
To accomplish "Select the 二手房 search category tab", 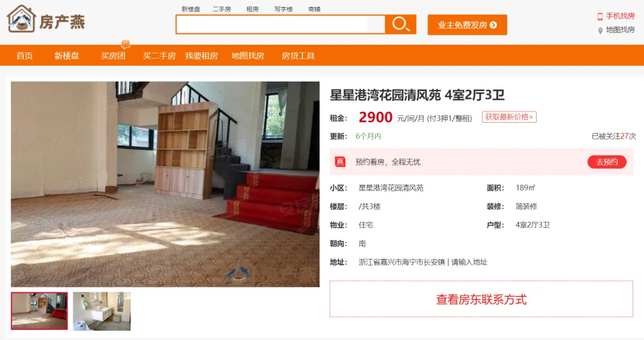I will pos(222,9).
